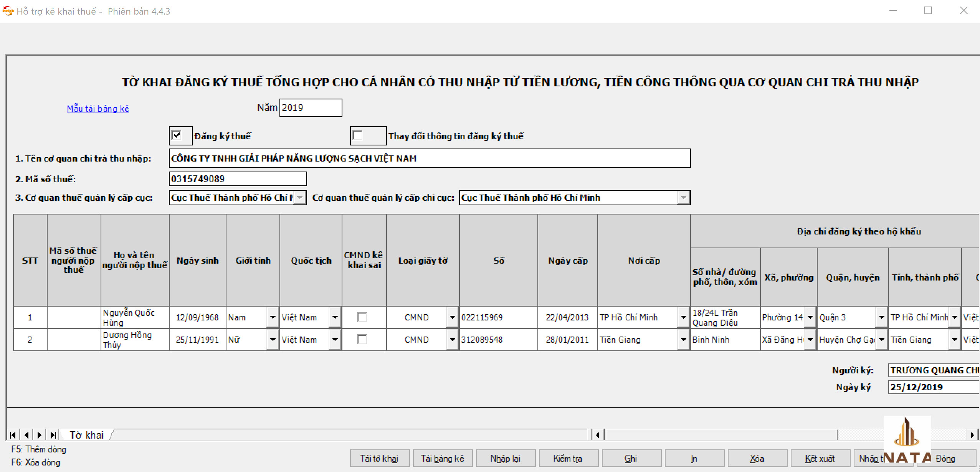Image resolution: width=980 pixels, height=472 pixels.
Task: Click previous sheet navigation arrow
Action: point(26,435)
